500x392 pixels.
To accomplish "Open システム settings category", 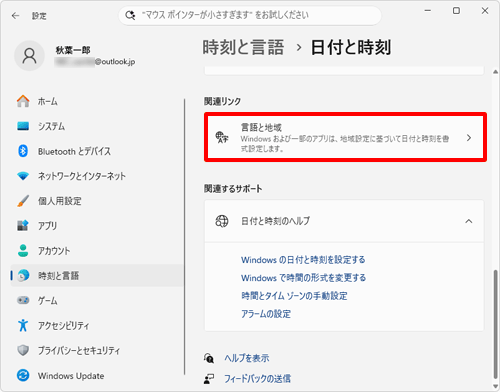I will point(51,126).
